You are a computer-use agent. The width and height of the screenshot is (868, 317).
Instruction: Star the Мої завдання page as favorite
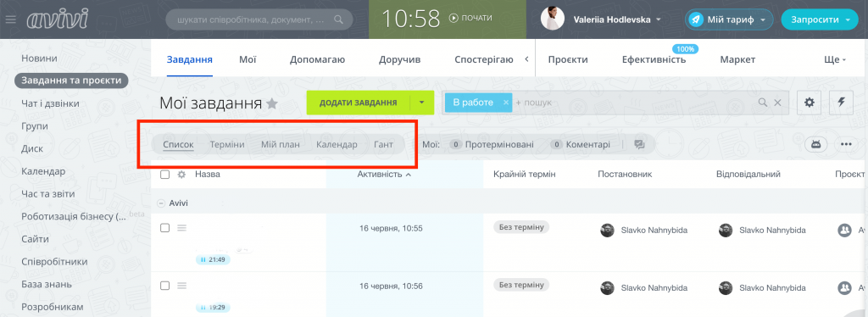[x=272, y=103]
